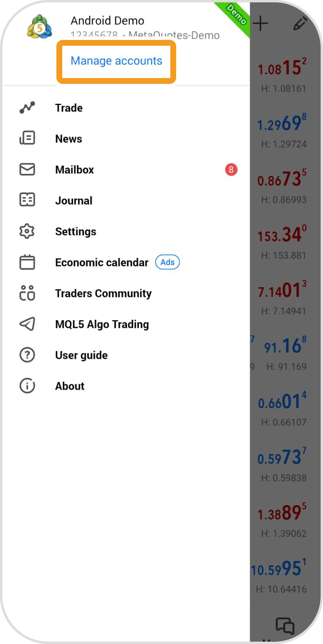The width and height of the screenshot is (323, 644).
Task: Open User guide question mark icon
Action: [x=27, y=355]
